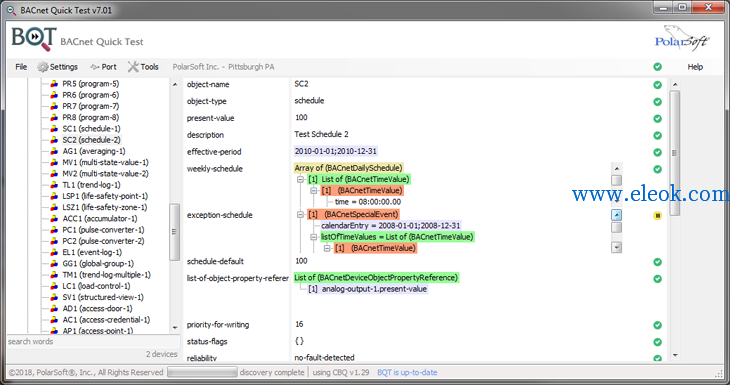Select MV1 (multi-state-value-1) object
Image resolution: width=730 pixels, height=385 pixels.
tap(105, 162)
